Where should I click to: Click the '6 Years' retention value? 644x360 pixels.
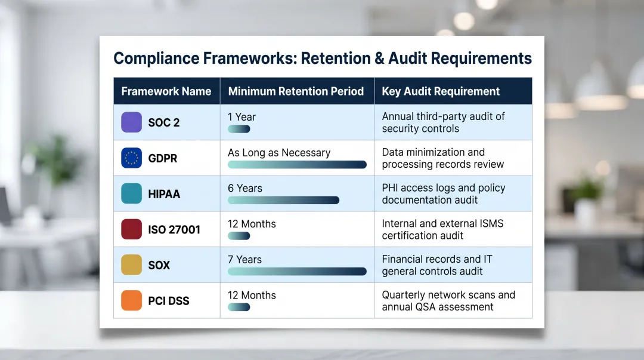click(245, 188)
